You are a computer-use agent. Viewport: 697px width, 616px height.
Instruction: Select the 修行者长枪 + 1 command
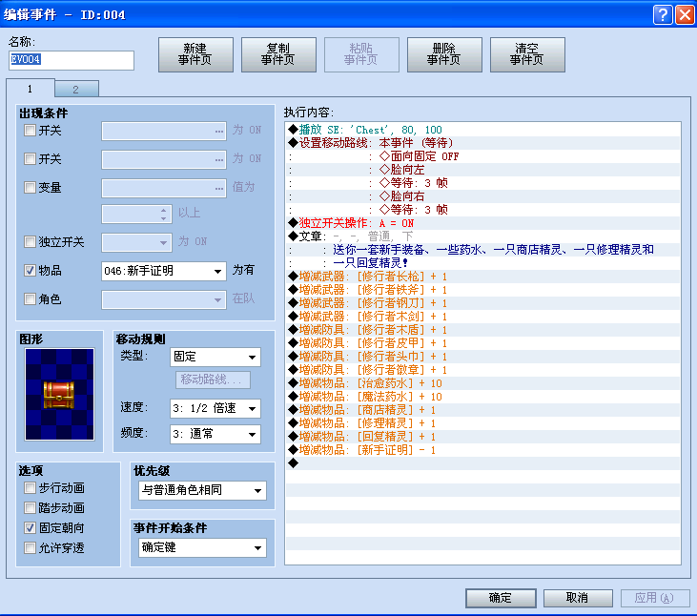click(482, 277)
